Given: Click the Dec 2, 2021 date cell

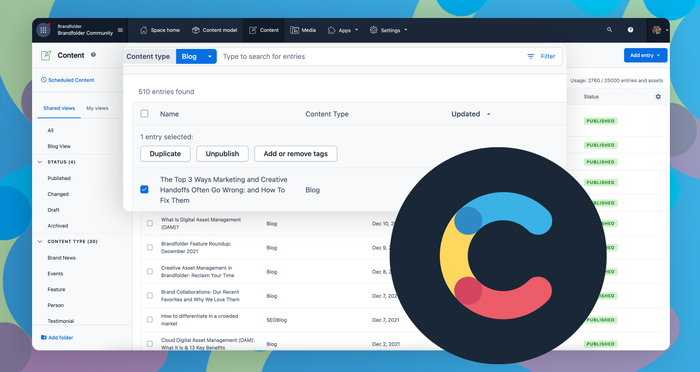Looking at the screenshot, I should (x=386, y=344).
